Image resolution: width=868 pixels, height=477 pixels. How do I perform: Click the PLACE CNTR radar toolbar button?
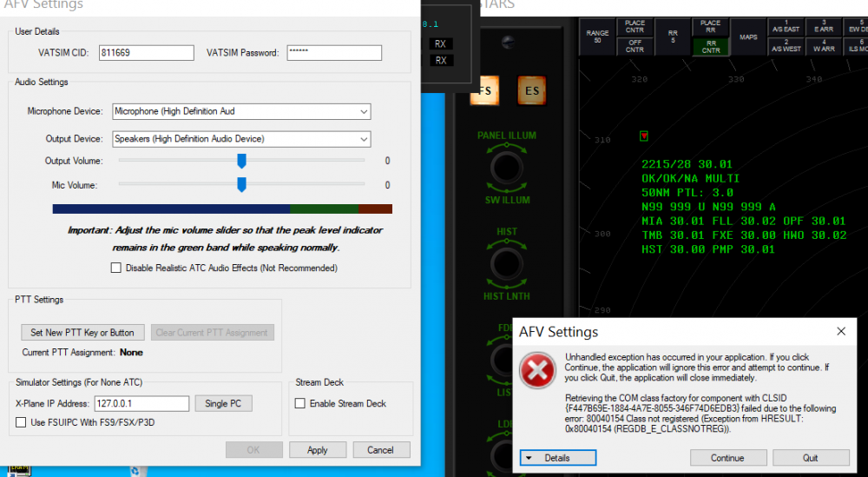[x=635, y=26]
